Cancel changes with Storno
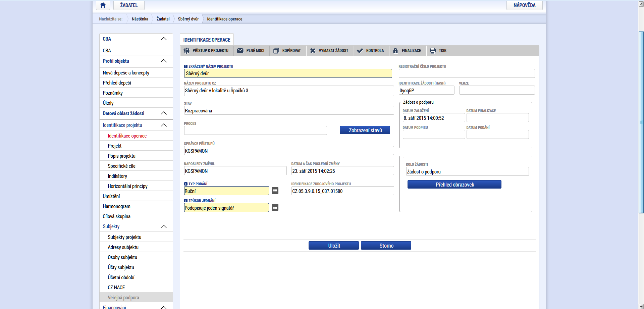The height and width of the screenshot is (309, 644). [386, 246]
